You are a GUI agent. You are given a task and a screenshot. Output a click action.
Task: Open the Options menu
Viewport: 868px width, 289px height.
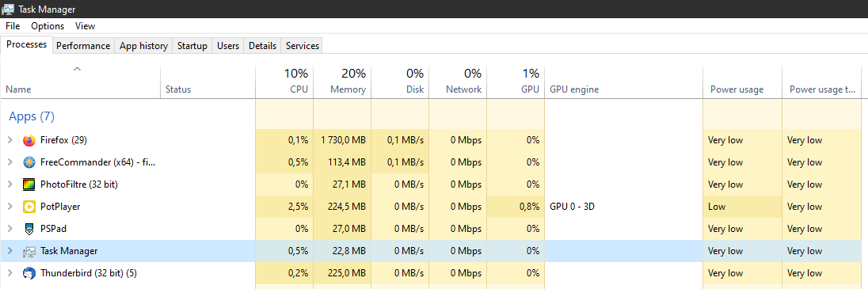(x=48, y=26)
